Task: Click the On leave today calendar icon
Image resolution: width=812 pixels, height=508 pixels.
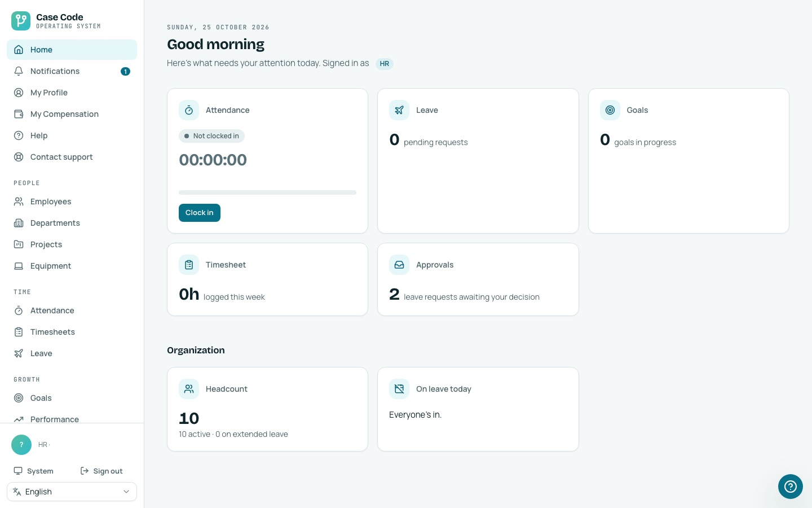Action: click(399, 389)
